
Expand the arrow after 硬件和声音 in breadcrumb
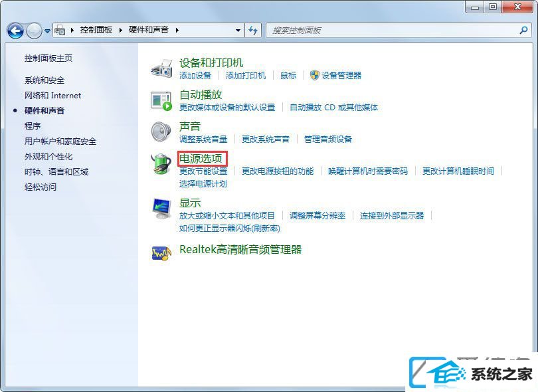click(x=177, y=30)
